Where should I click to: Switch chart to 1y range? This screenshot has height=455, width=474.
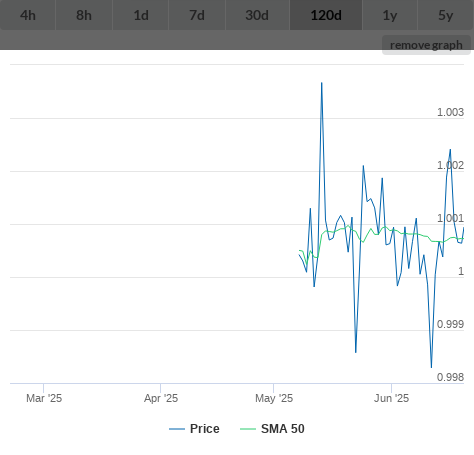(x=390, y=15)
